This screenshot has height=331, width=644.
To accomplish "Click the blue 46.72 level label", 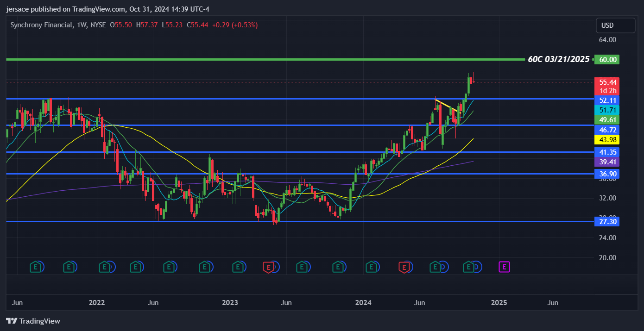I will coord(608,130).
